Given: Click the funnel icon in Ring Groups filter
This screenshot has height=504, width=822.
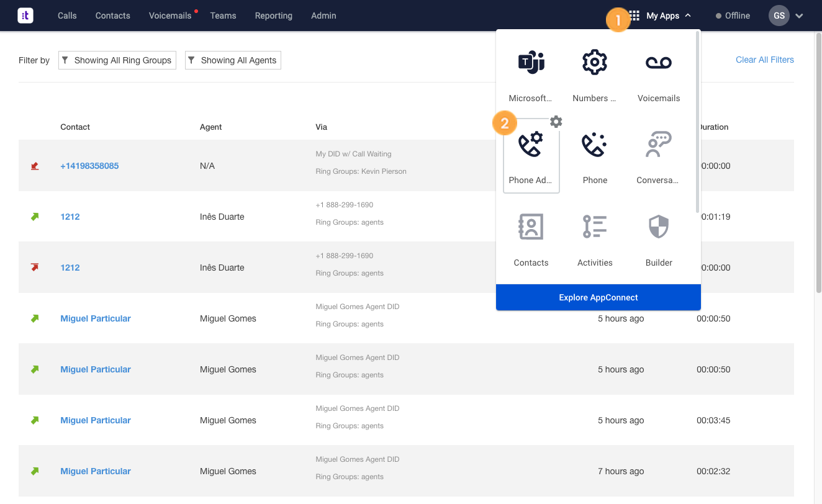Looking at the screenshot, I should (x=65, y=60).
